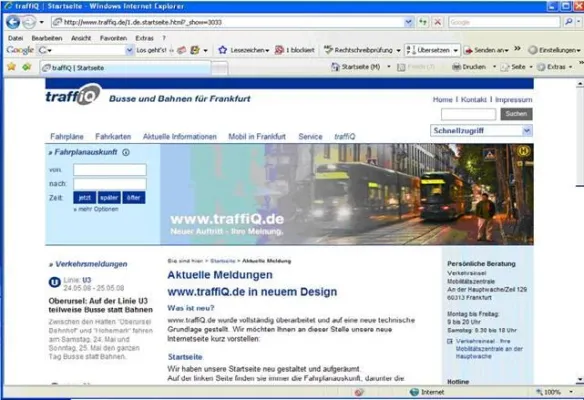Select the 'jetzt' time button
The image size is (584, 400).
click(85, 198)
